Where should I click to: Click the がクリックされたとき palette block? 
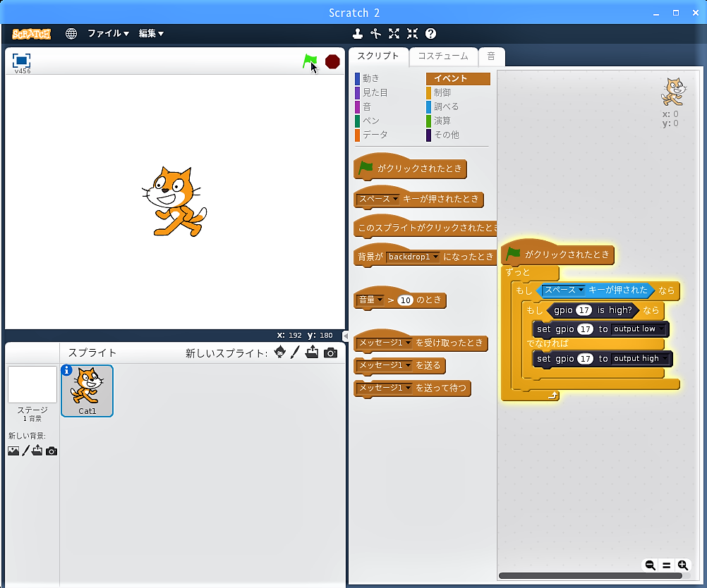(x=410, y=168)
